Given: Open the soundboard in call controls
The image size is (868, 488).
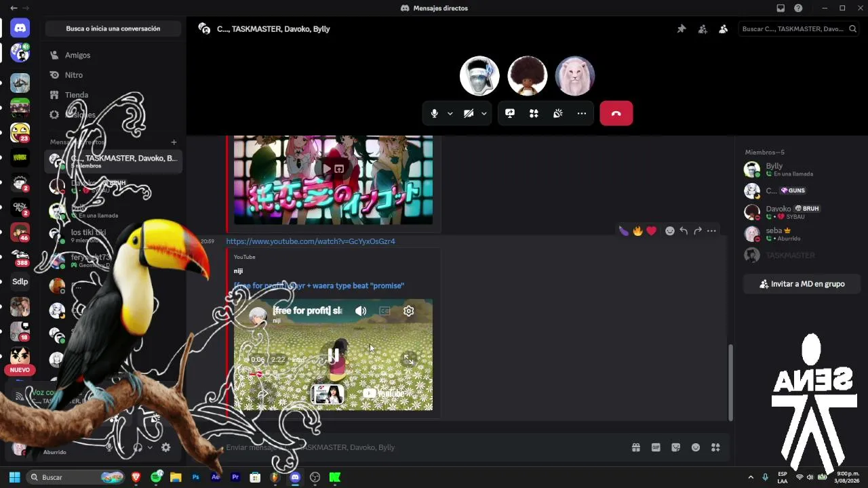Looking at the screenshot, I should tap(558, 114).
